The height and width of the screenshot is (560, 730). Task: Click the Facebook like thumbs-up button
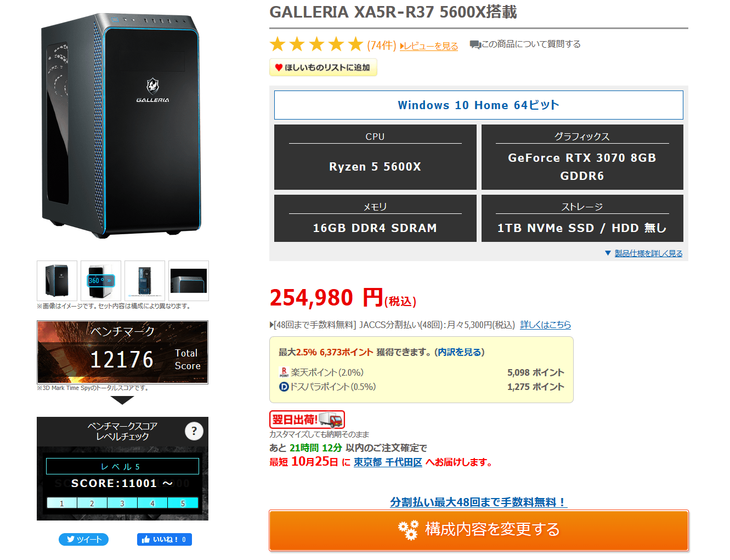click(x=164, y=540)
